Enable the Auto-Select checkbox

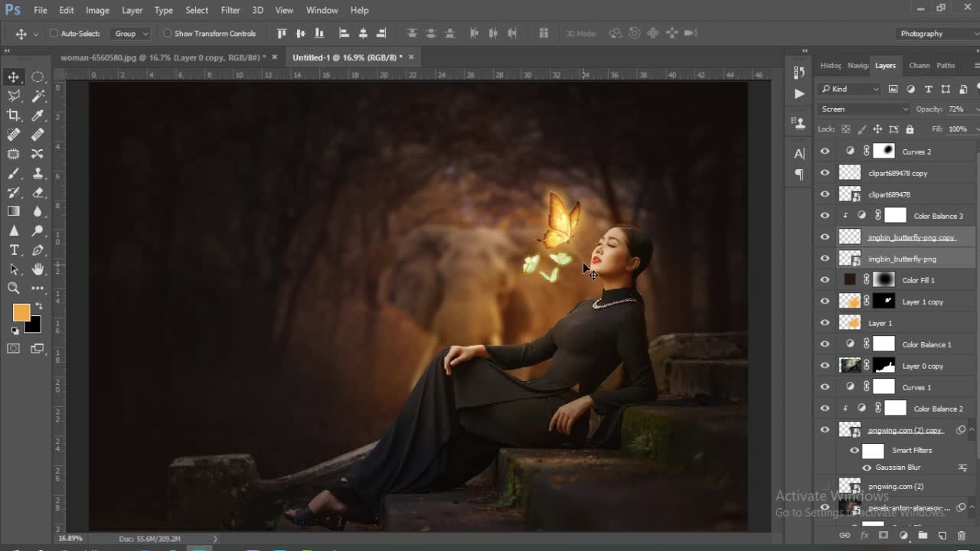pos(54,34)
